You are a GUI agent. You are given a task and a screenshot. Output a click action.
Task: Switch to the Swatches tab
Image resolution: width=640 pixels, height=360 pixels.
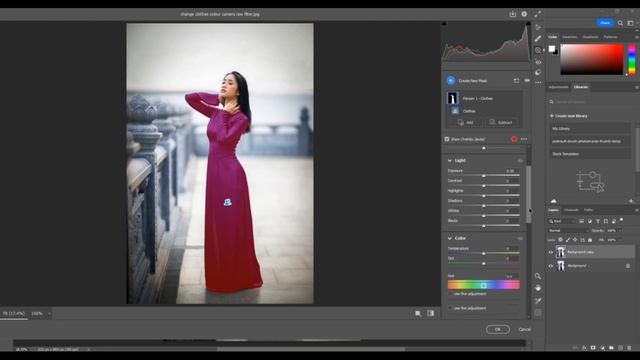570,37
